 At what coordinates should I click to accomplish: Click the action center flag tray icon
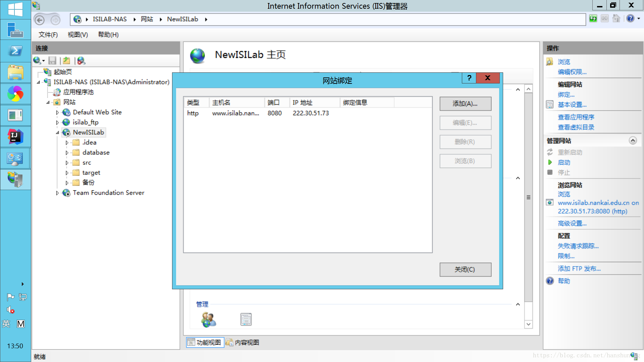(x=11, y=297)
